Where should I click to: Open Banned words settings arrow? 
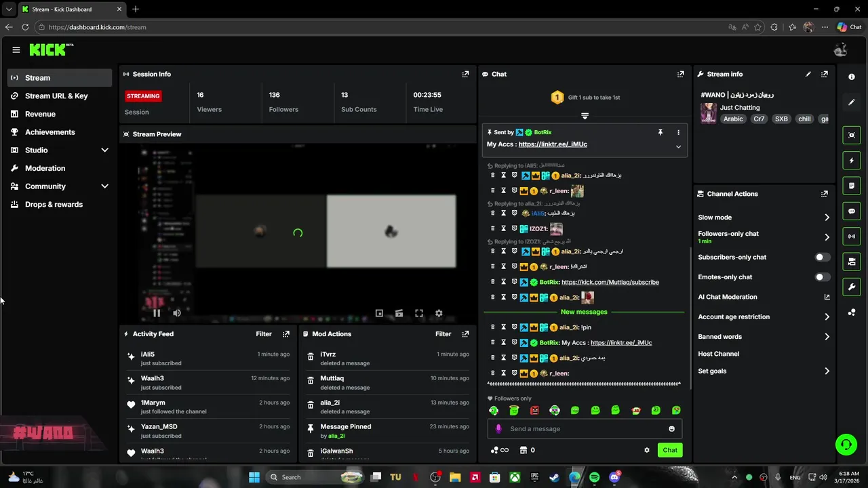(827, 337)
